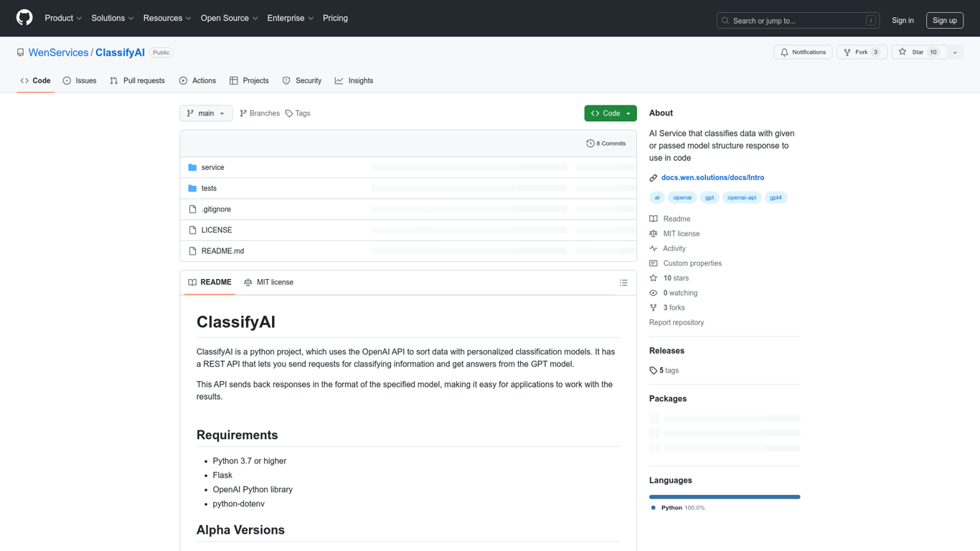Viewport: 980px width, 551px height.
Task: Visit docs.wen.solutions/docs/Intro link
Action: (712, 177)
